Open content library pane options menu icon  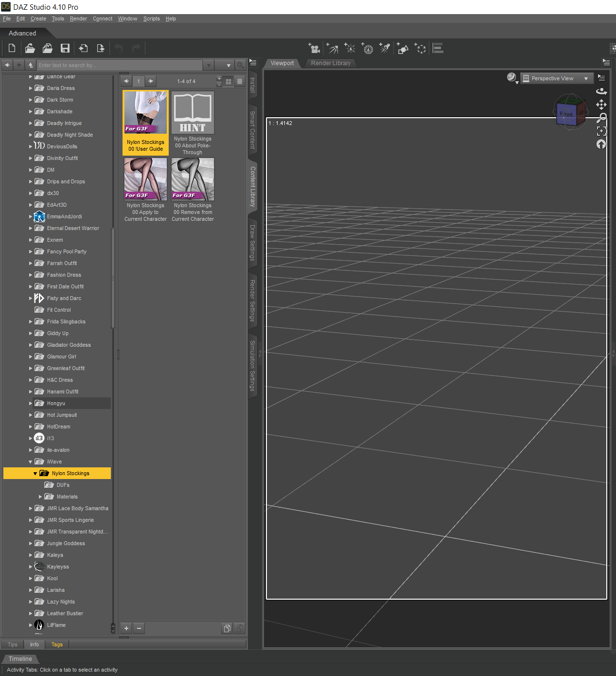tap(253, 62)
